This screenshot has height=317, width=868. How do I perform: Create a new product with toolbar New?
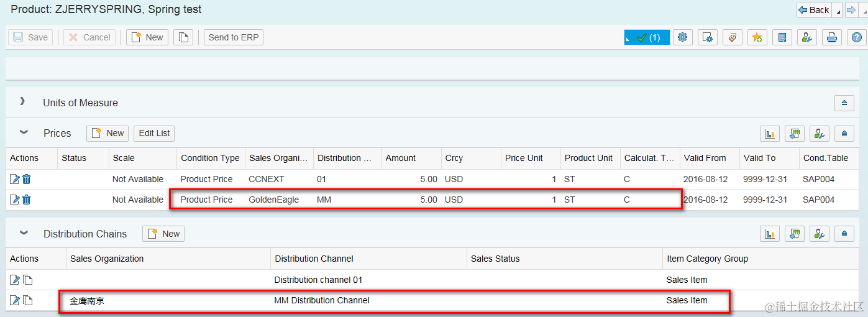pyautogui.click(x=147, y=37)
